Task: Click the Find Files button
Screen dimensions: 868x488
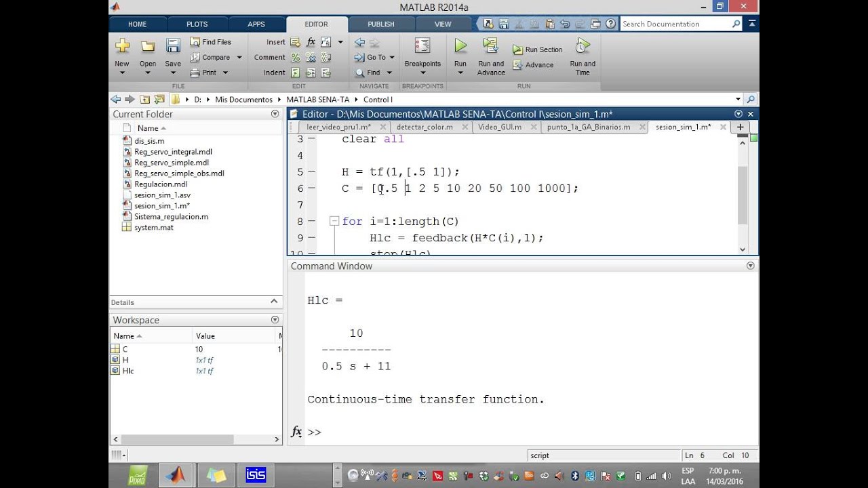Action: [x=211, y=42]
